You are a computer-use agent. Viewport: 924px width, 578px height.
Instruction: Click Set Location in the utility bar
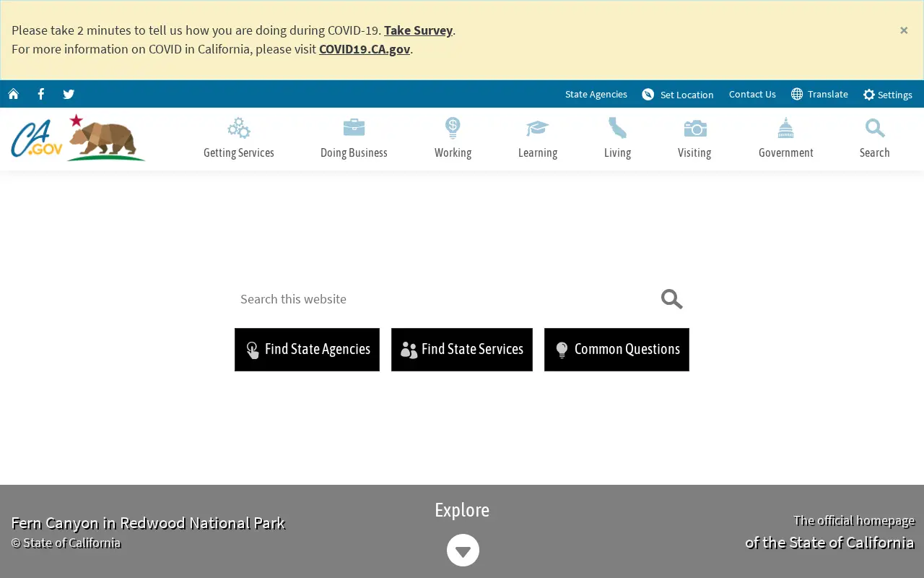[678, 95]
